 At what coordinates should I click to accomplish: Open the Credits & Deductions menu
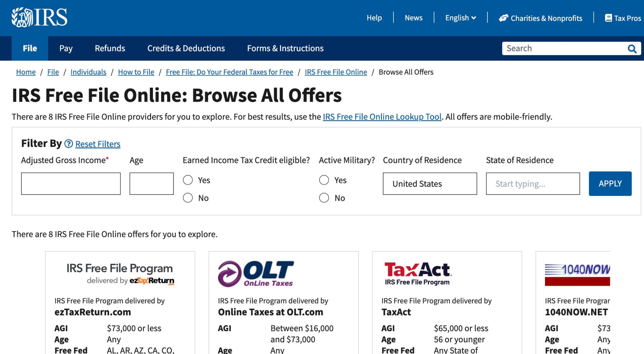tap(186, 48)
